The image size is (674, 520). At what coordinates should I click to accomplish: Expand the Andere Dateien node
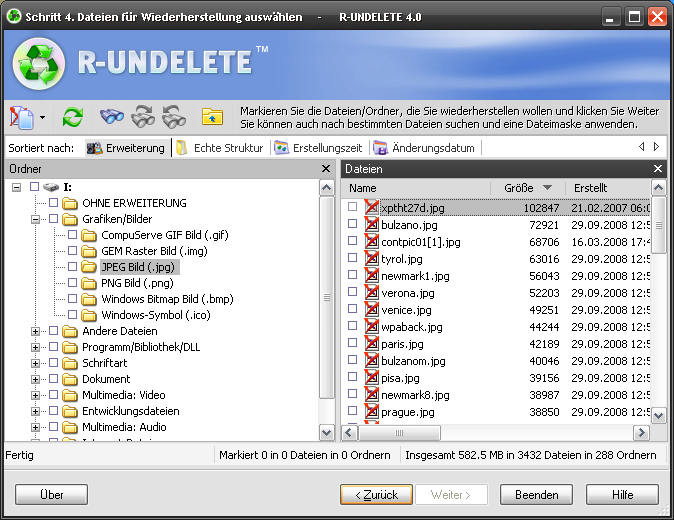pos(35,331)
